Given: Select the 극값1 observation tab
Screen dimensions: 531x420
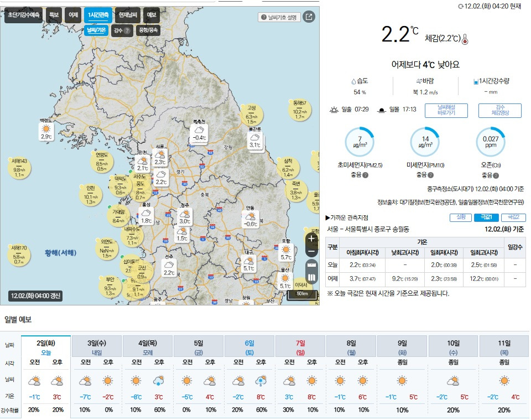Looking at the screenshot, I should pos(486,217).
